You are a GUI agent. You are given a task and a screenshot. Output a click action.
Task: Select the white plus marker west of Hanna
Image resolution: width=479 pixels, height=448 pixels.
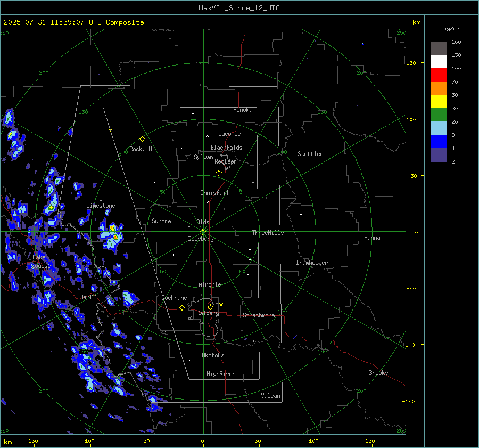click(x=301, y=214)
